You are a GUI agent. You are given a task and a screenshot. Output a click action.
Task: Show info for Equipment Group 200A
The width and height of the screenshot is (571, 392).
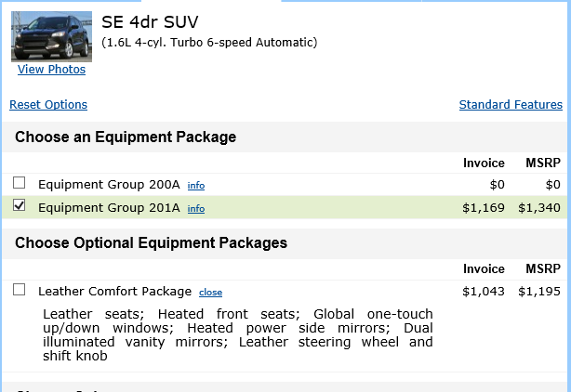[x=196, y=186]
